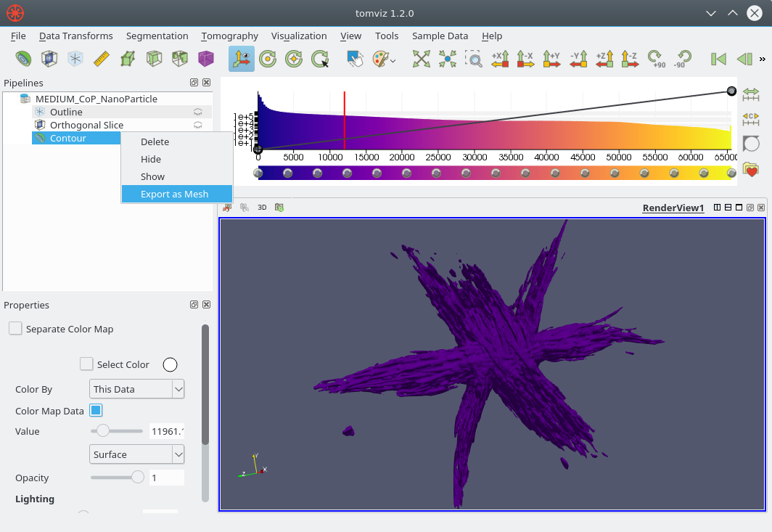Activate the yellow Ruler tool
Image resolution: width=772 pixels, height=532 pixels.
tap(102, 59)
